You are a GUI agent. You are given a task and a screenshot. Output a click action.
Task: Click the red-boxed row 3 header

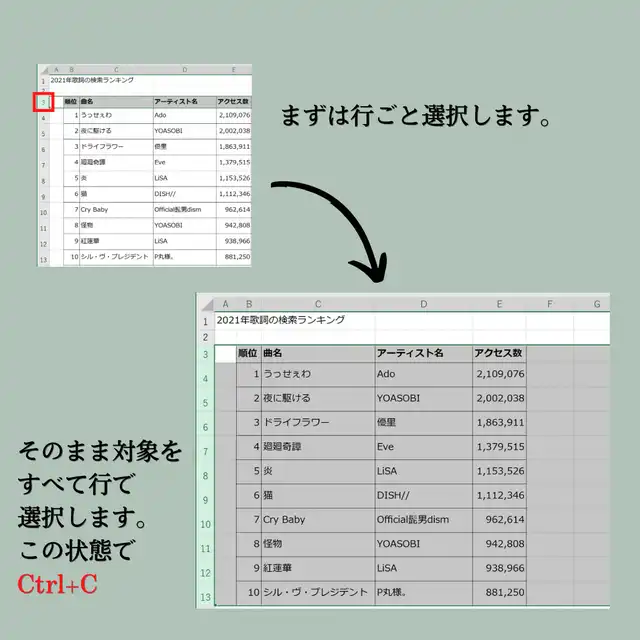[x=43, y=101]
